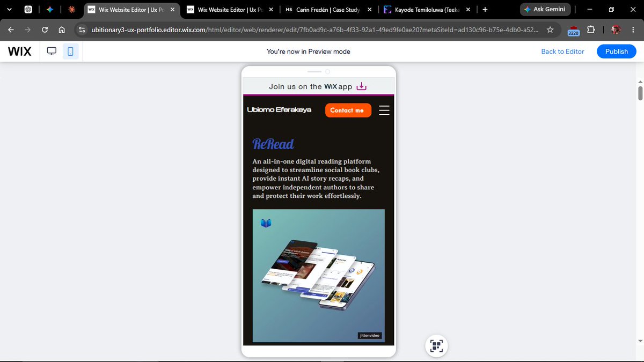Click the blue Publish button
This screenshot has height=362, width=644.
tap(616, 51)
